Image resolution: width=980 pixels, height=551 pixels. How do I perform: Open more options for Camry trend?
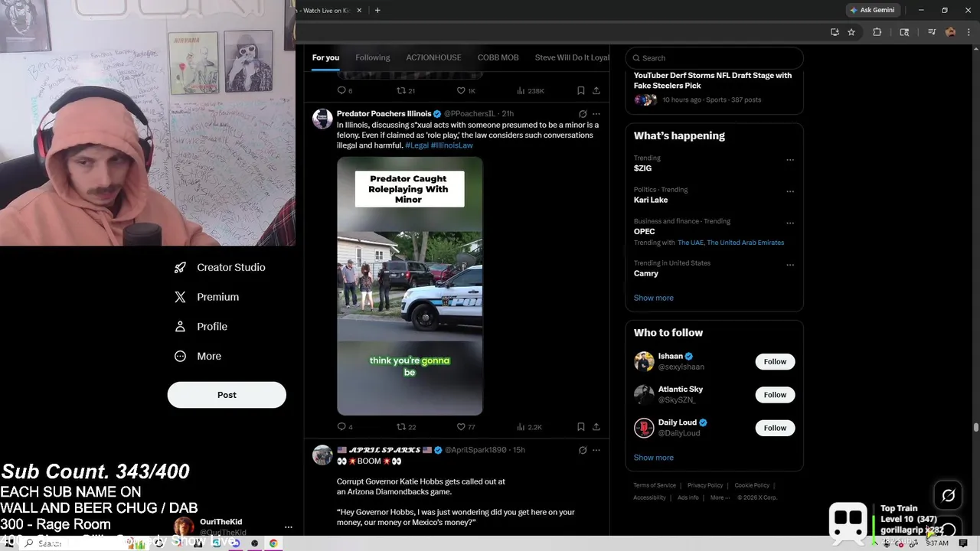[790, 265]
